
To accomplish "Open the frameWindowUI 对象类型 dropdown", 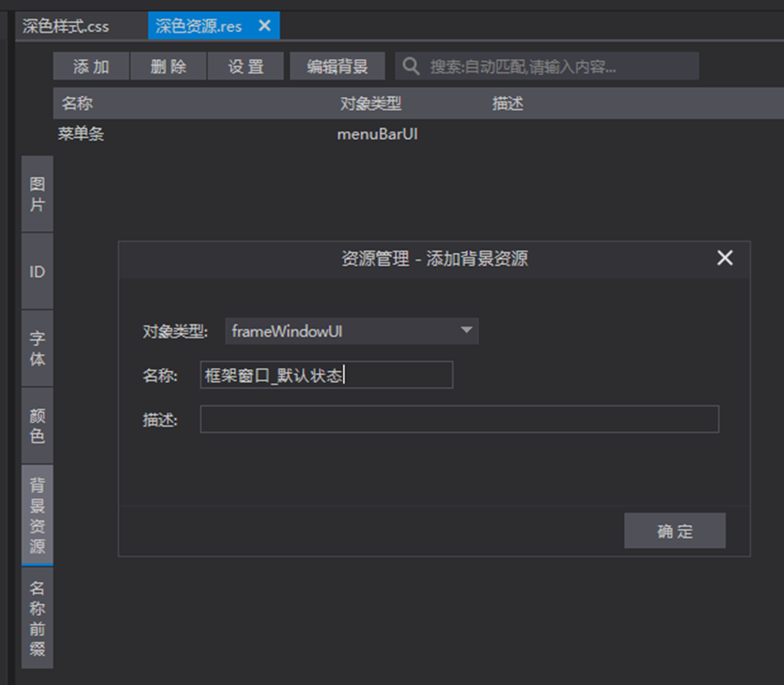I will tap(352, 331).
